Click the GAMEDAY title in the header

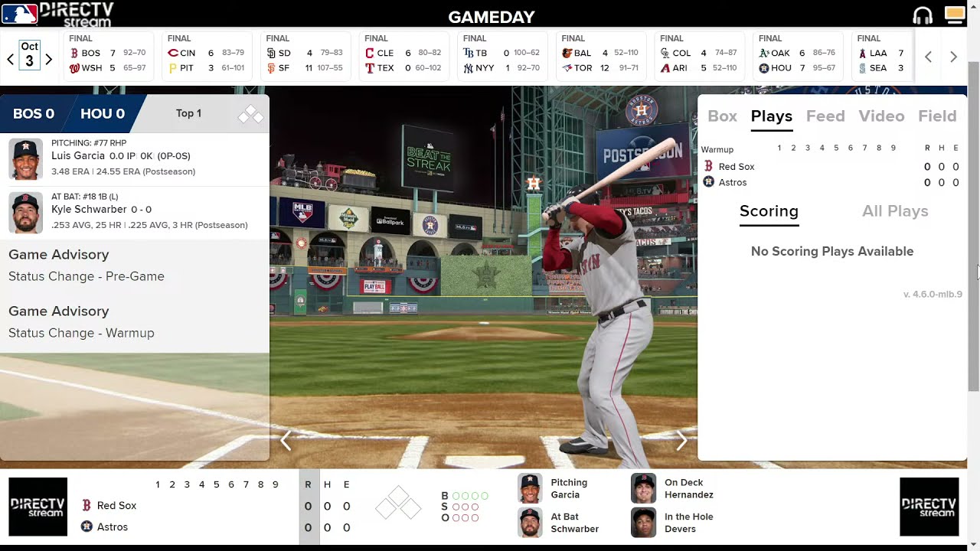pyautogui.click(x=492, y=17)
